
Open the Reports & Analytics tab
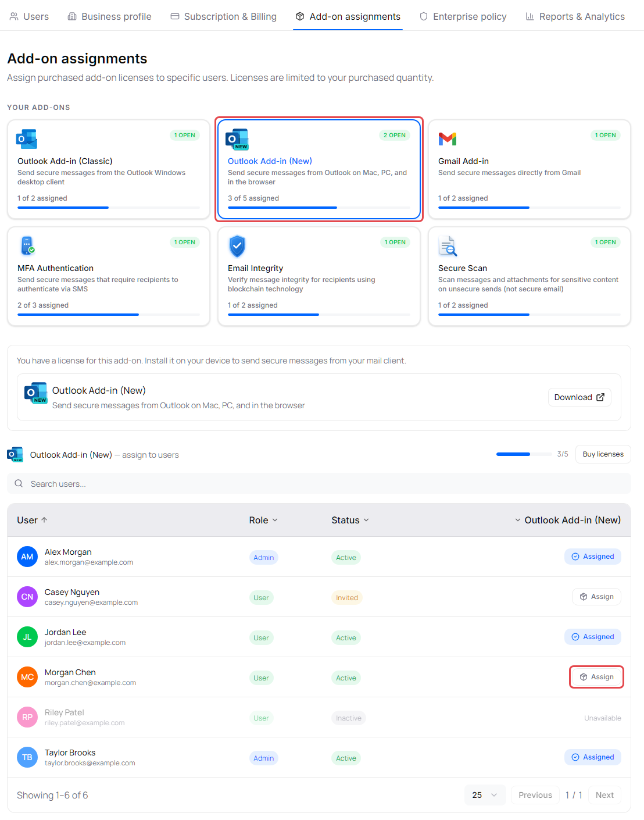click(x=575, y=16)
